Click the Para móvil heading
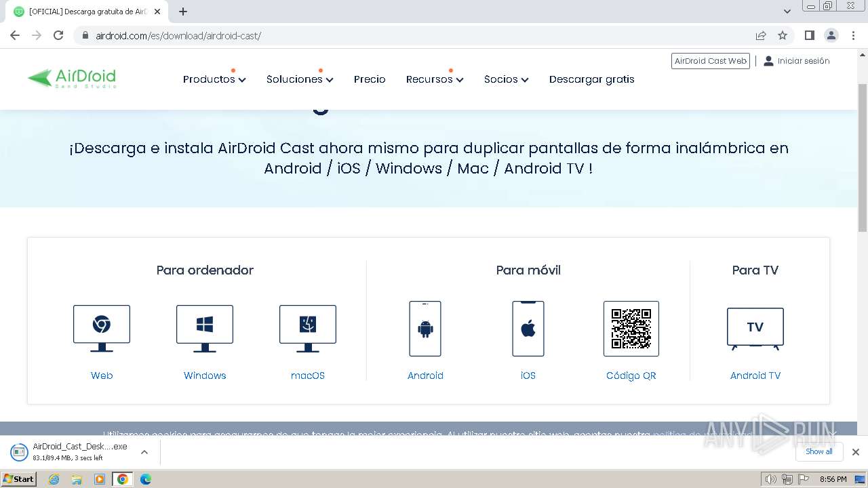The image size is (868, 488). pyautogui.click(x=528, y=270)
